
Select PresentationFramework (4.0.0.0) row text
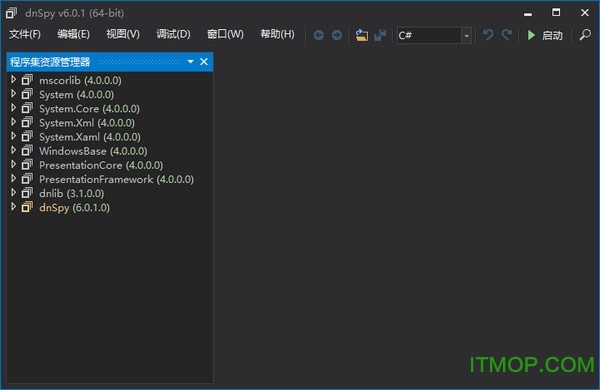(116, 179)
